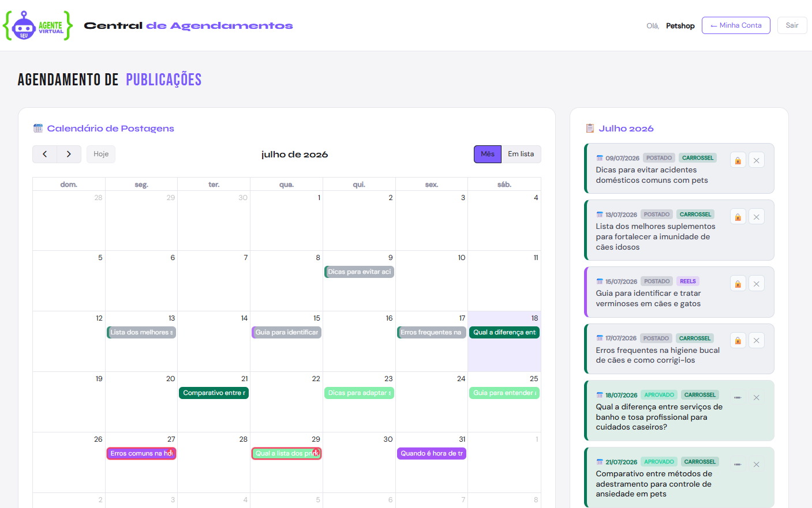Open 'Qual a diferença ent' event on day 18
Screen dimensions: 812x508
(x=504, y=332)
